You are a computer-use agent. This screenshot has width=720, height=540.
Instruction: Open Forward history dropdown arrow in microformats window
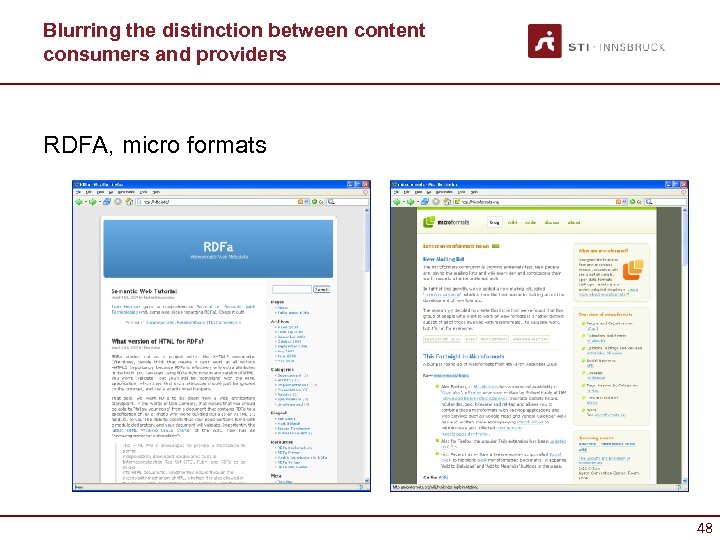[x=416, y=202]
